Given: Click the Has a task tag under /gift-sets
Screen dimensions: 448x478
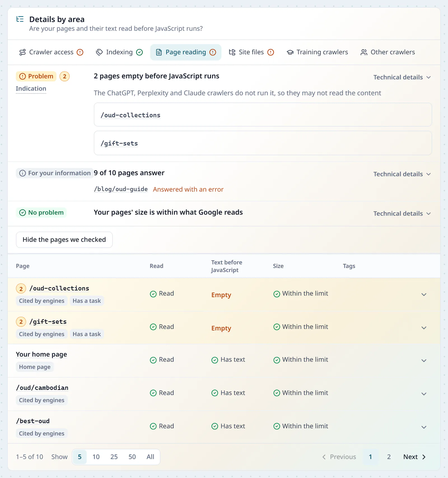Looking at the screenshot, I should click(87, 334).
